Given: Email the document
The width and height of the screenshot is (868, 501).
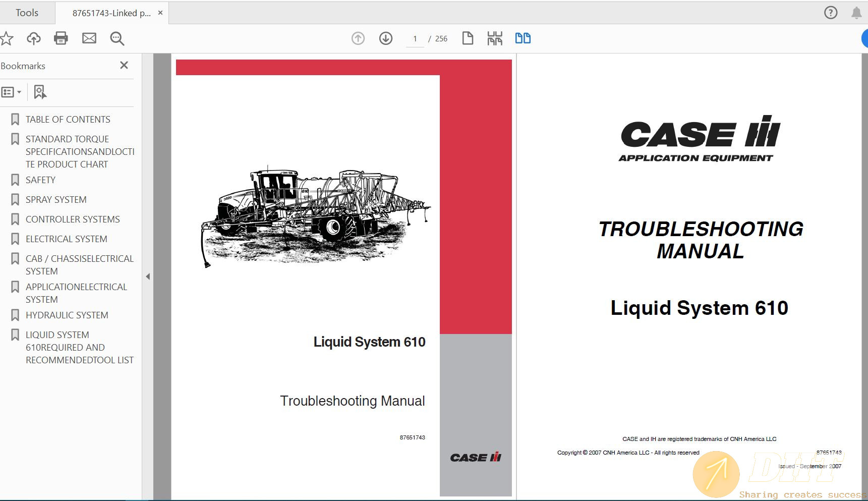Looking at the screenshot, I should 89,38.
